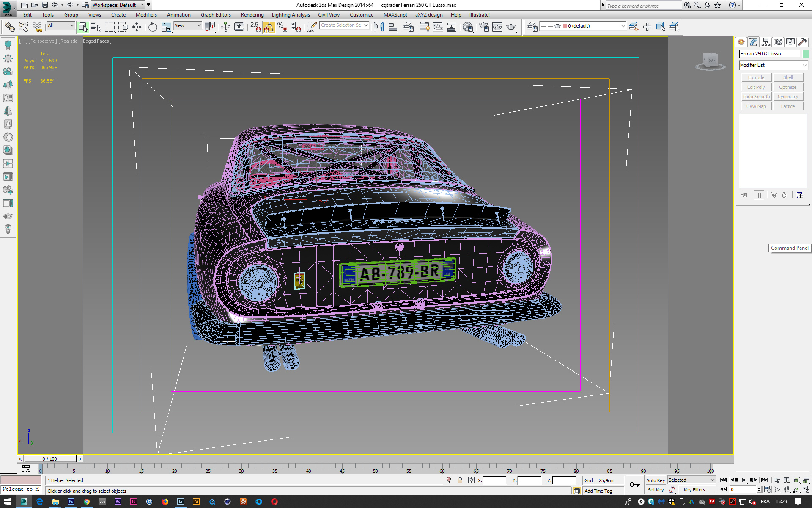
Task: Choose the Rectangular Selection Region tool
Action: point(110,27)
